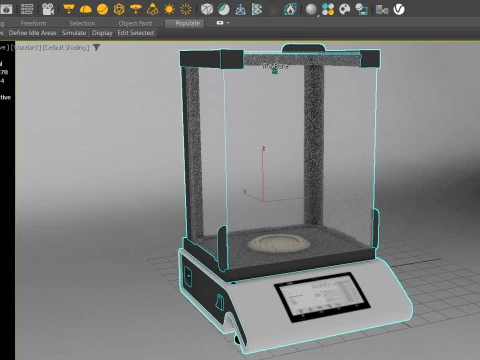Click the paint palette icon
480x360 pixels.
pos(345,9)
